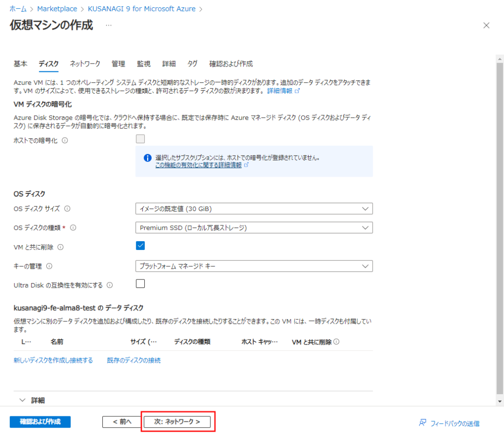Open the 管理 tab
504x440 pixels.
(118, 63)
